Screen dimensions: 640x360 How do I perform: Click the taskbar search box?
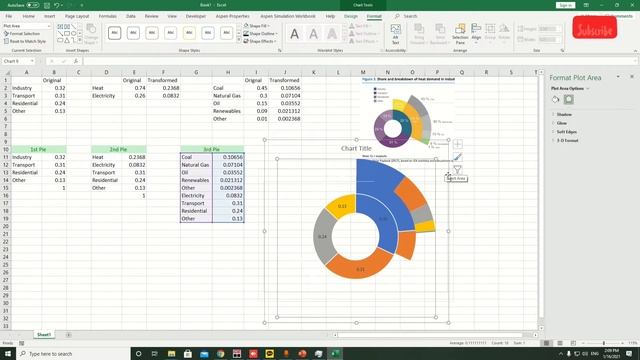(x=73, y=353)
